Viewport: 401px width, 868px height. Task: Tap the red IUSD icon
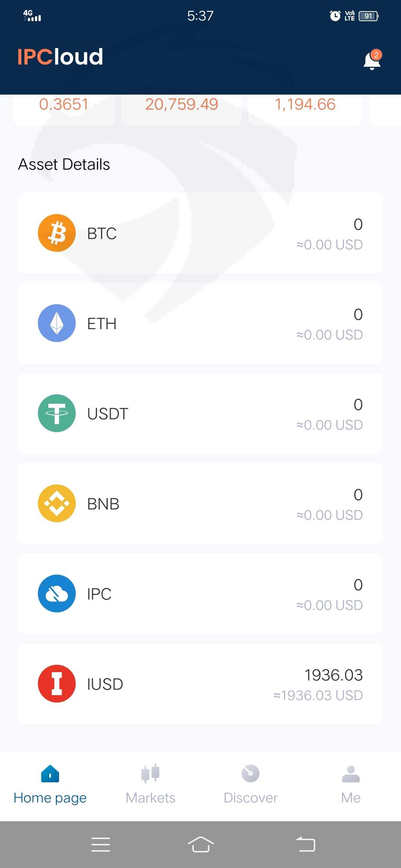click(x=57, y=684)
